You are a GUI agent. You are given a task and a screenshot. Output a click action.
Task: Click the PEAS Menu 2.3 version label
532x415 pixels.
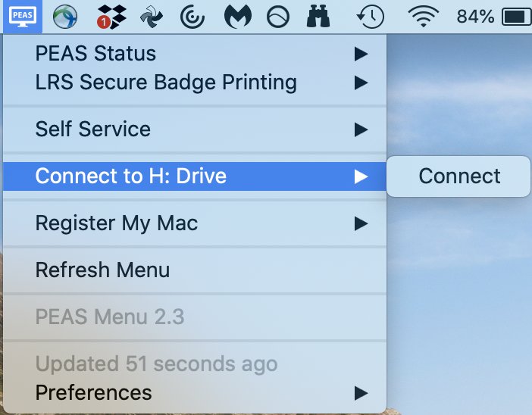point(109,317)
